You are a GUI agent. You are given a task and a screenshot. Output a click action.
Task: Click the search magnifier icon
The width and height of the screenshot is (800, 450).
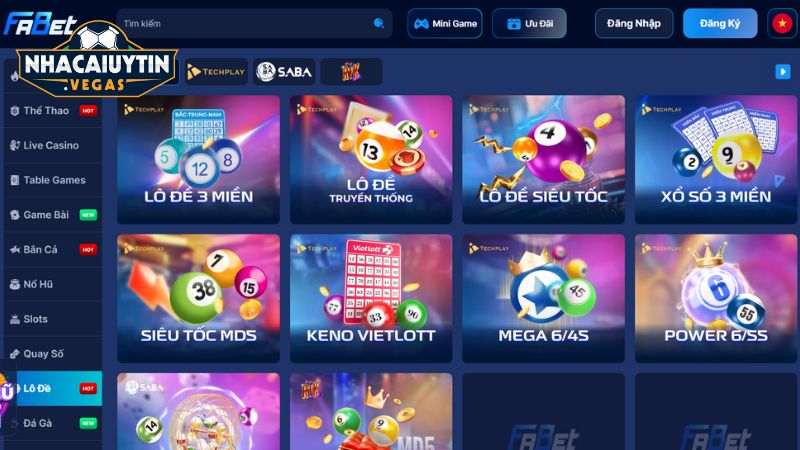coord(379,23)
